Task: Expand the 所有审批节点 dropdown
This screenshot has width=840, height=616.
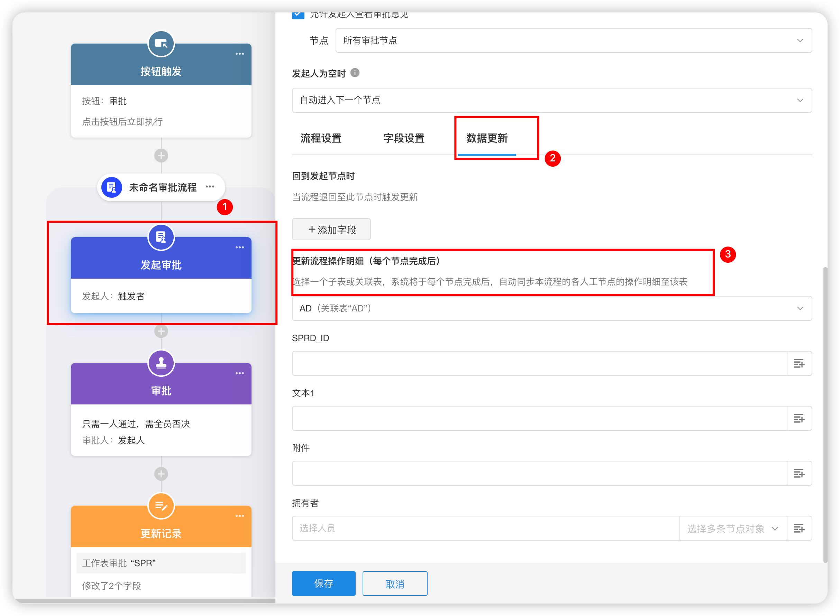Action: tap(573, 40)
